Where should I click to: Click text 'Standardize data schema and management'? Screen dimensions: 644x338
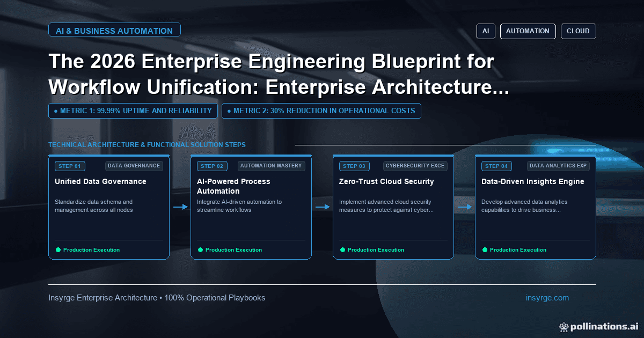coord(94,206)
